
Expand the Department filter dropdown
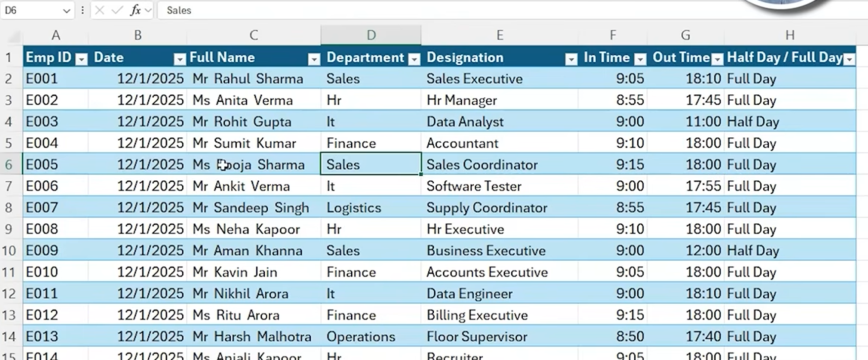[x=414, y=59]
